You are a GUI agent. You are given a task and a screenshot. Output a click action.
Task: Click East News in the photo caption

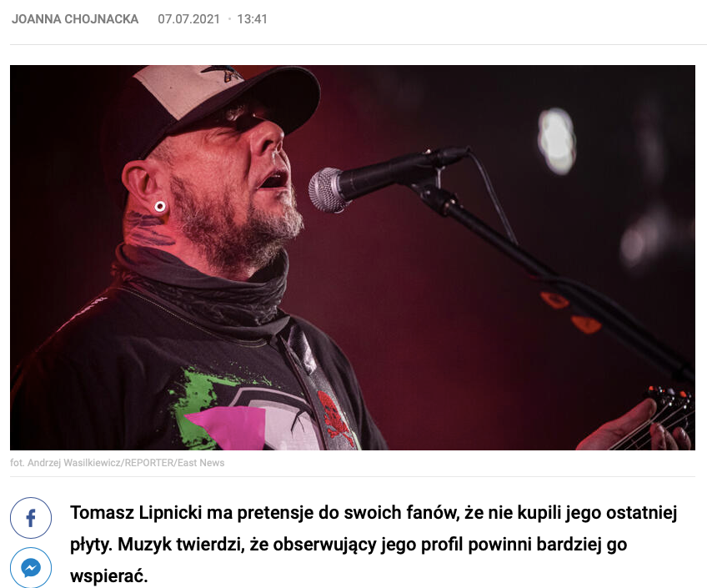coord(201,463)
